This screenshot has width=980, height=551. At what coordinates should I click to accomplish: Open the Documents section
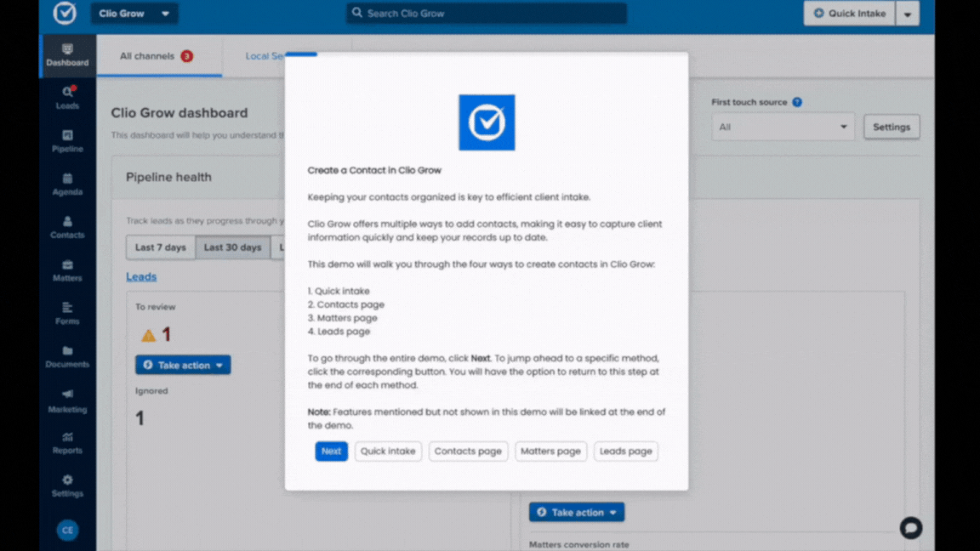coord(67,358)
